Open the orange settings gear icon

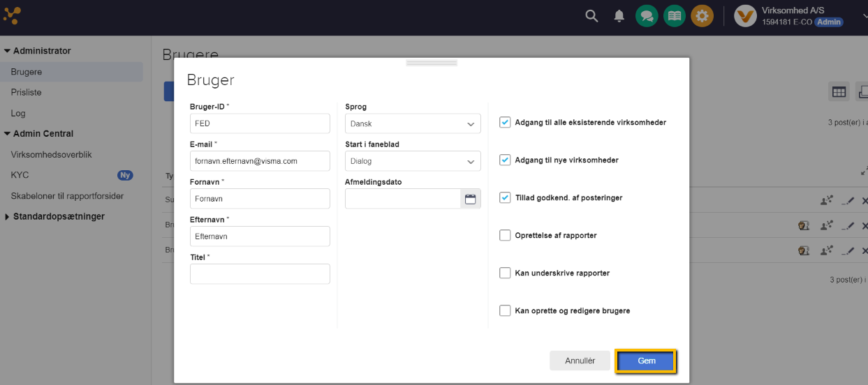pyautogui.click(x=702, y=16)
